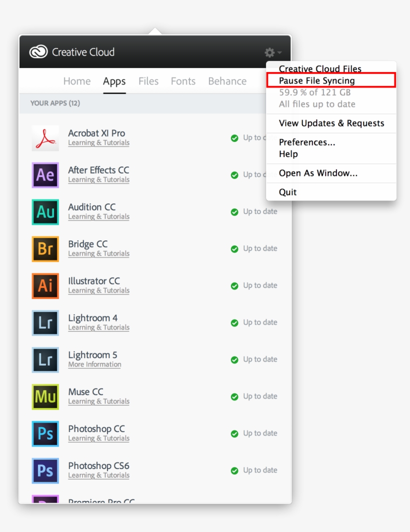Select the Illustrator CC icon
Viewport: 410px width, 532px height.
point(45,286)
